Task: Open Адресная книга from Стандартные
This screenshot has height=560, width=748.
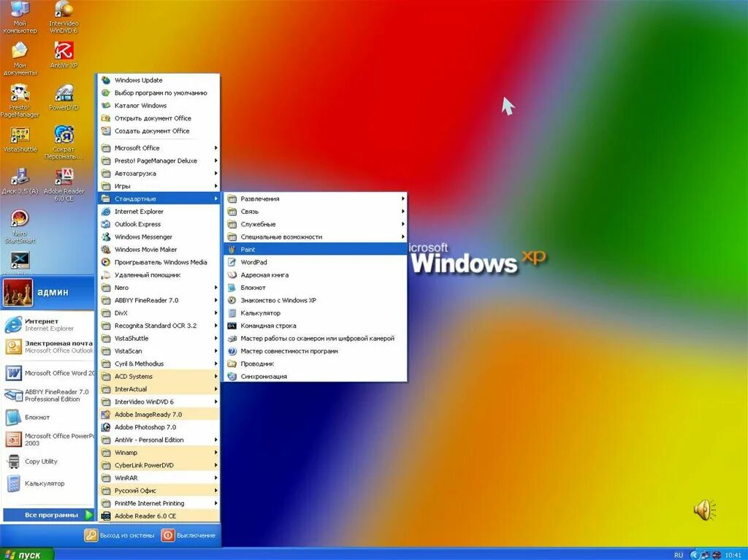Action: coord(316,275)
